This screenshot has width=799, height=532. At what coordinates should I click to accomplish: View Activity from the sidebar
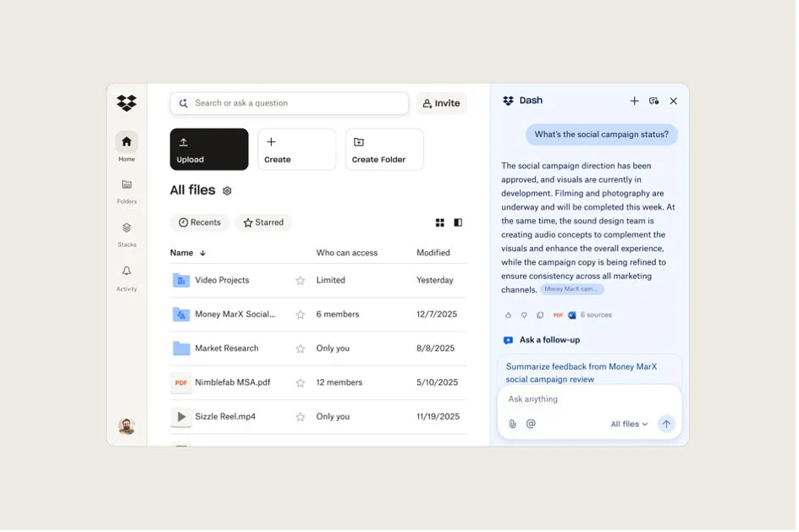click(x=126, y=277)
